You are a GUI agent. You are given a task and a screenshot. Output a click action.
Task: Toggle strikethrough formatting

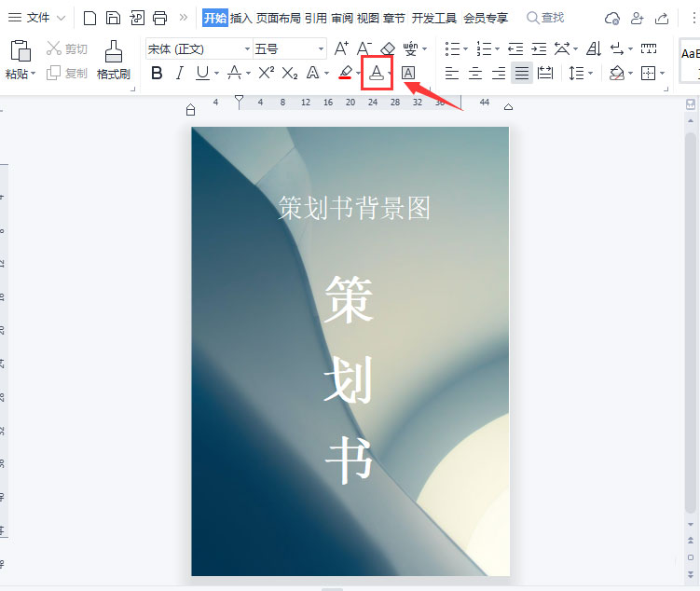[234, 73]
